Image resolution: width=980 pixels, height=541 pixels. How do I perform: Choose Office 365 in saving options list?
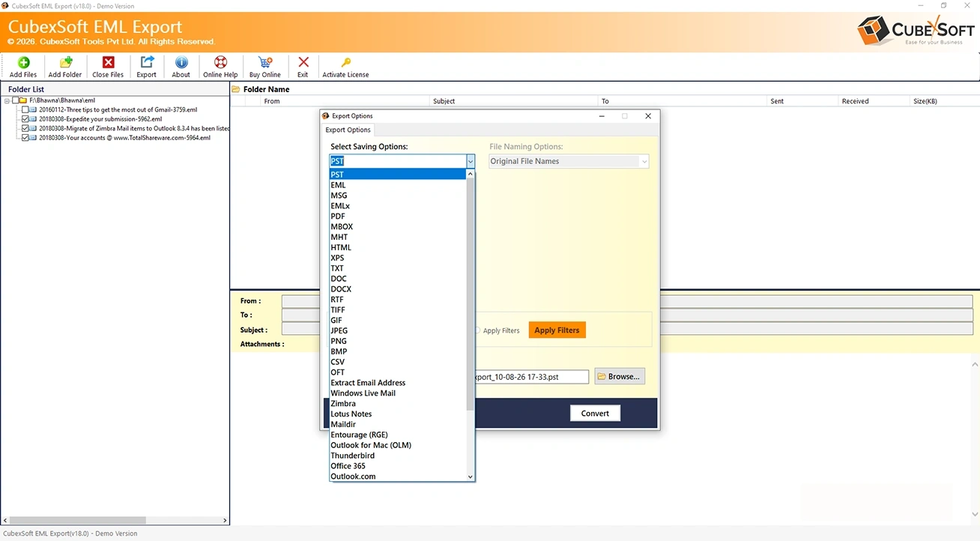point(398,466)
